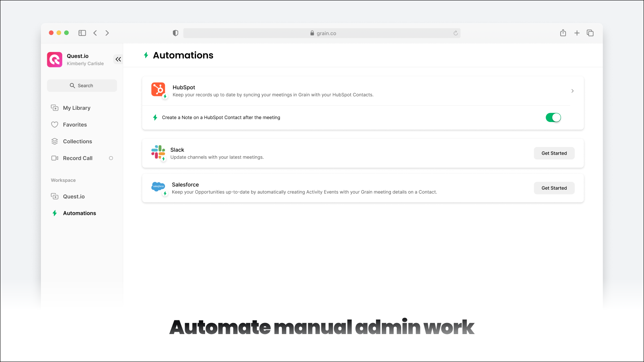Click the Search field in sidebar
The height and width of the screenshot is (362, 644).
(x=82, y=86)
